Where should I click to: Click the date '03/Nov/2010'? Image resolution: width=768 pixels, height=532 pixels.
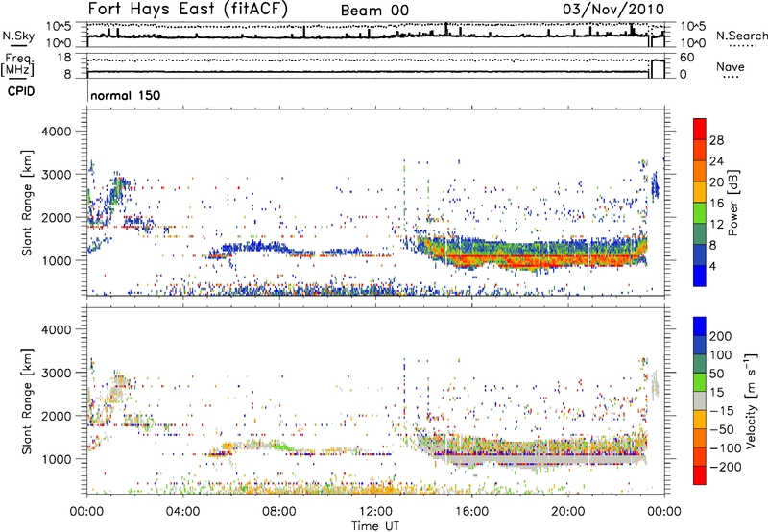613,9
